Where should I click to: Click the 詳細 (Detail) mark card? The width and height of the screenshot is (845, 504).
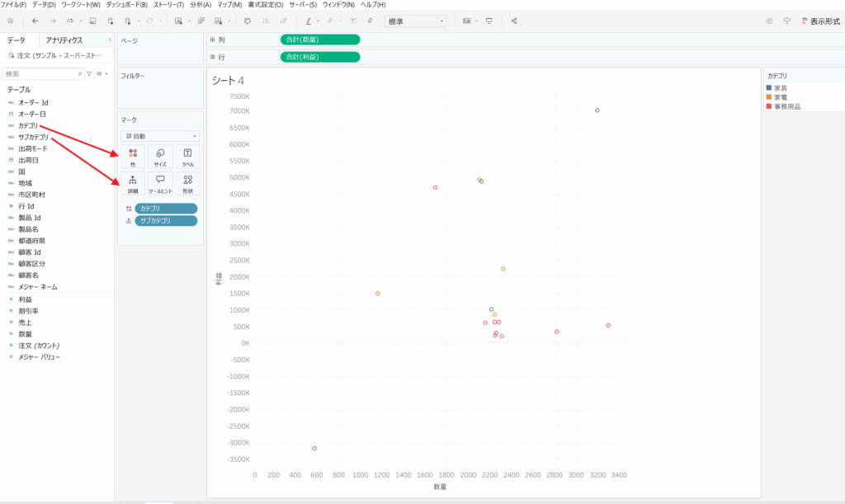click(x=133, y=183)
